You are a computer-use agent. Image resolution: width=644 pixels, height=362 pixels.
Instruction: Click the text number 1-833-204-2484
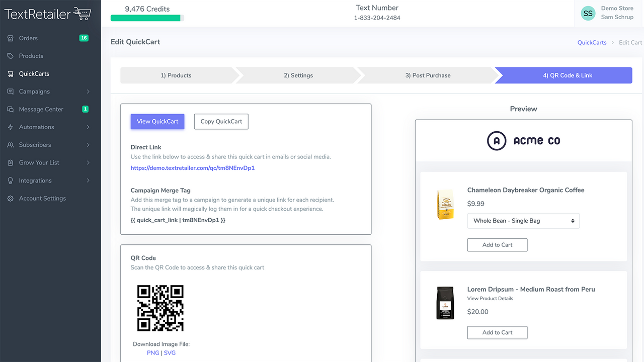pos(377,18)
